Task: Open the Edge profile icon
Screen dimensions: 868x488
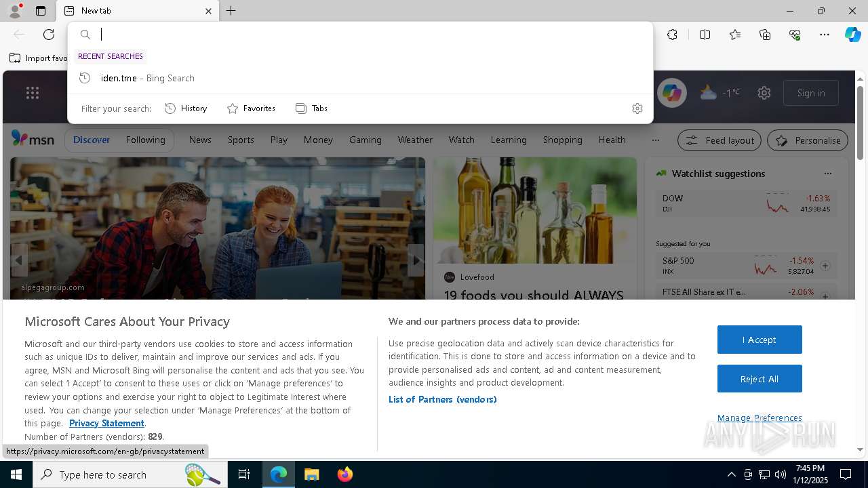Action: [x=14, y=11]
